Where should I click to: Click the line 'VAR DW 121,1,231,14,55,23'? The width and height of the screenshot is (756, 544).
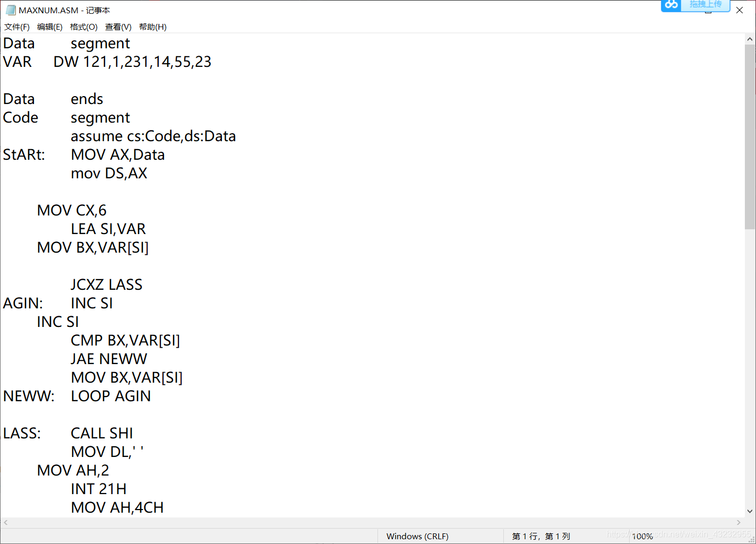click(x=107, y=62)
